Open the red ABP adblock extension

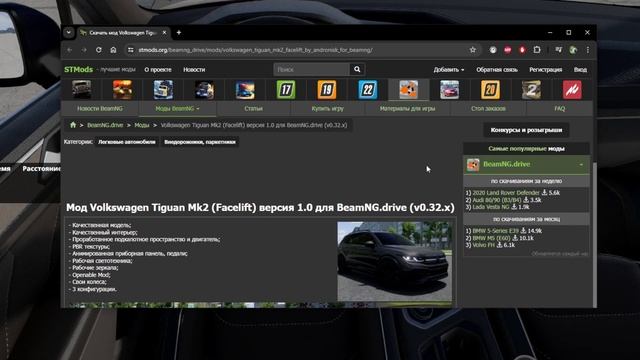(x=507, y=50)
